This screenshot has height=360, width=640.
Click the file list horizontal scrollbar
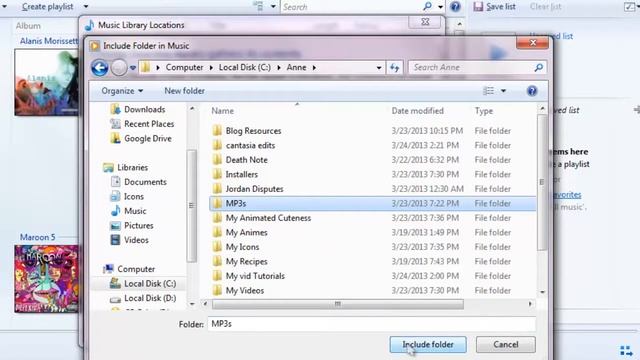tap(338, 304)
